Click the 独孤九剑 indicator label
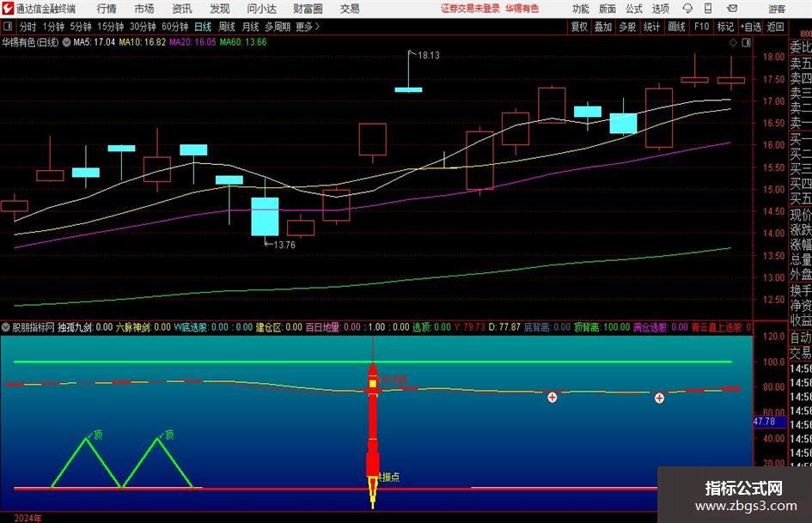The width and height of the screenshot is (812, 523). pos(75,327)
